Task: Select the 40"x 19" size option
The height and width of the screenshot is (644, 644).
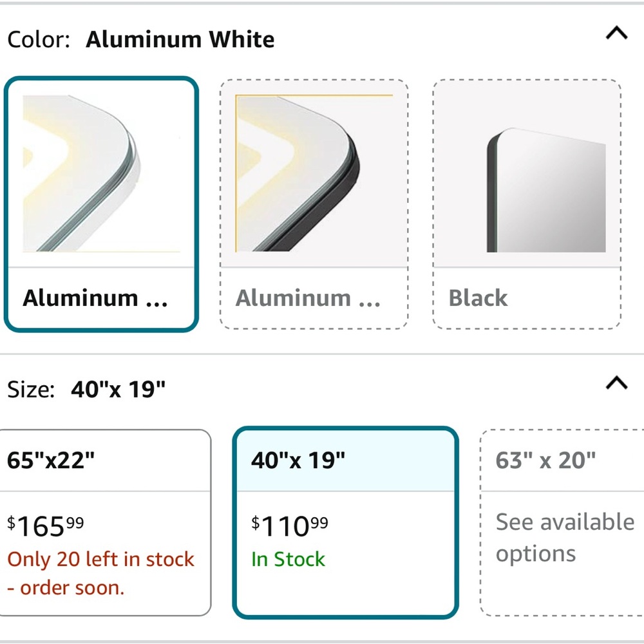Action: tap(345, 522)
